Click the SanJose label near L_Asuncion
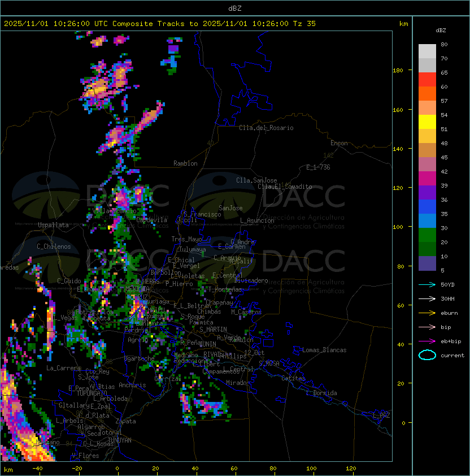The height and width of the screenshot is (476, 470). [230, 208]
